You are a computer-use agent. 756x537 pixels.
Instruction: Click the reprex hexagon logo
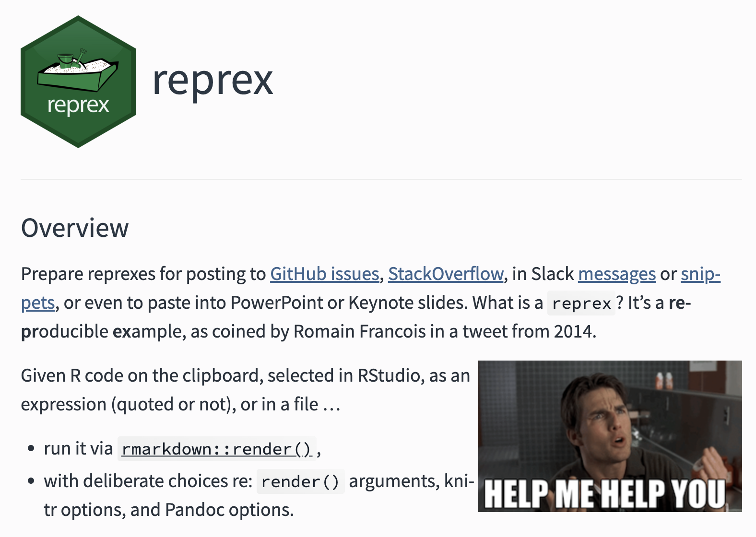(x=78, y=82)
